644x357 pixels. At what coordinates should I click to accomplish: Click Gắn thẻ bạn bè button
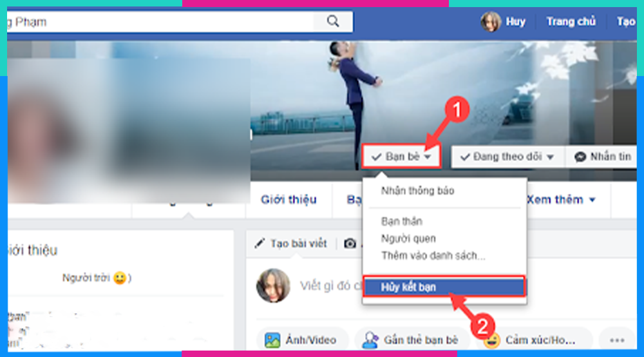point(411,340)
